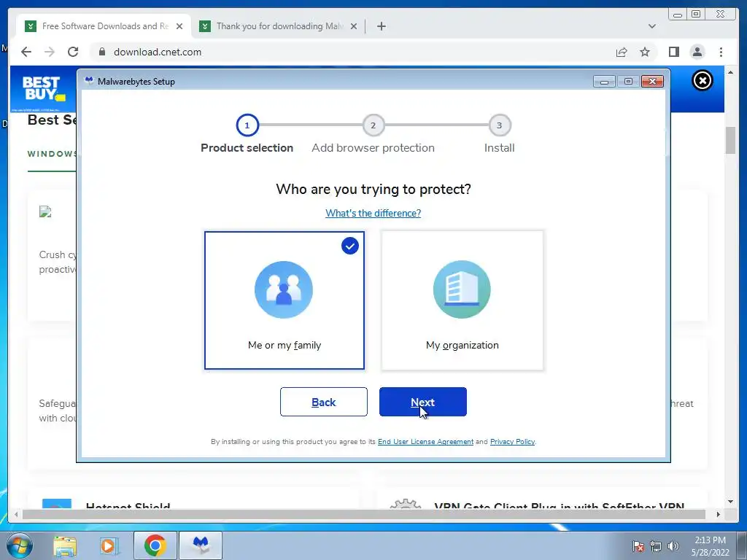Open Windows Explorer from taskbar

point(65,546)
